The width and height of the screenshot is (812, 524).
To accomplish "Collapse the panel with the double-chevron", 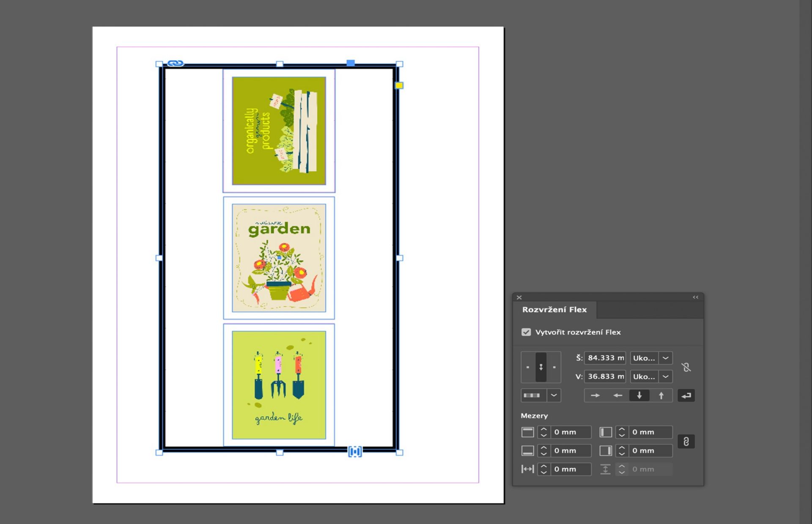I will 695,297.
